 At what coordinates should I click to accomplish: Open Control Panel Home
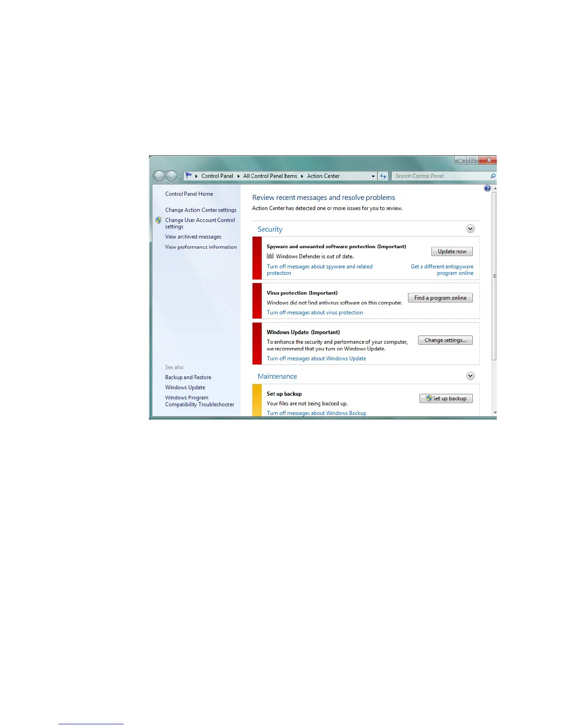tap(189, 194)
